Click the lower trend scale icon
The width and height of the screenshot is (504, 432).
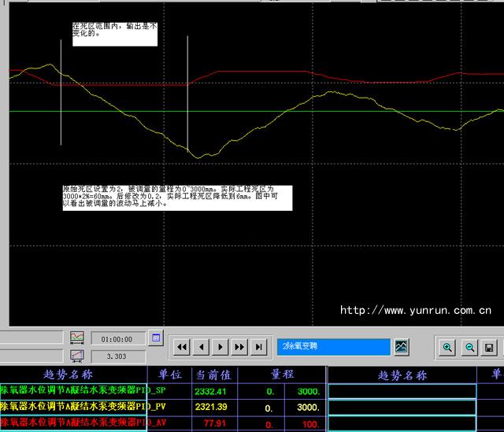coord(77,356)
